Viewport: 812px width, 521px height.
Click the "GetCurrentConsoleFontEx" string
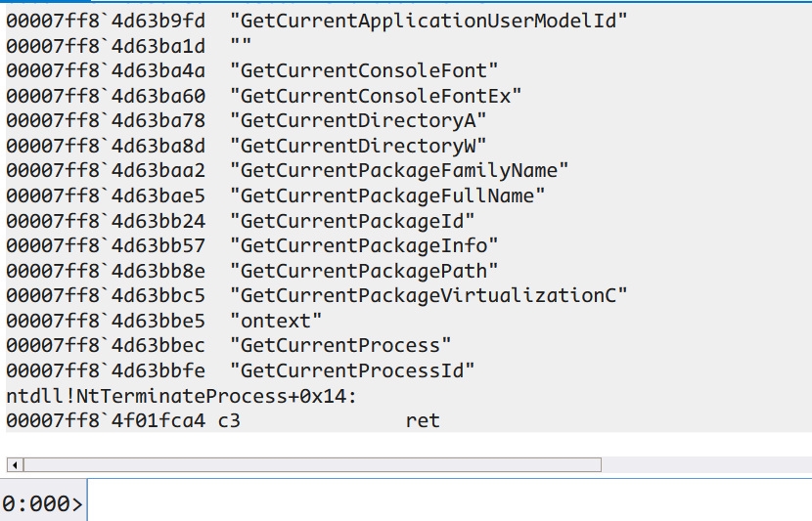click(376, 96)
